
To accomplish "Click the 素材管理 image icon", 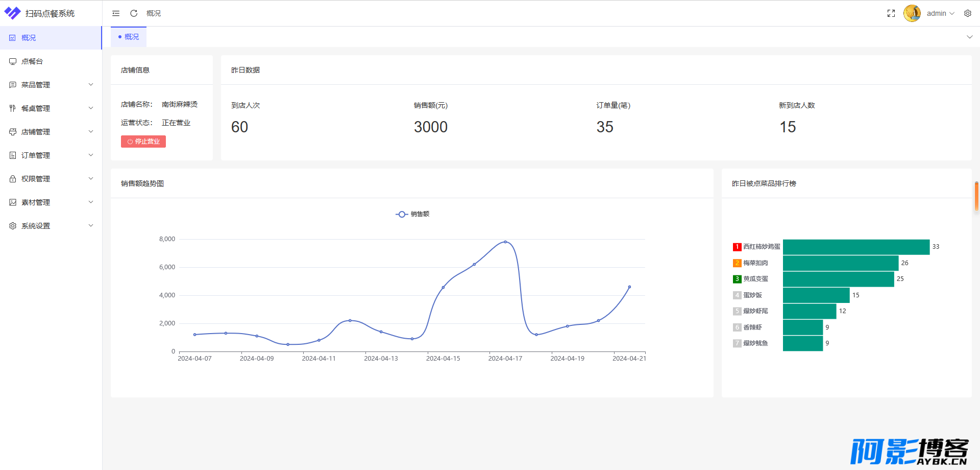I will pos(13,202).
